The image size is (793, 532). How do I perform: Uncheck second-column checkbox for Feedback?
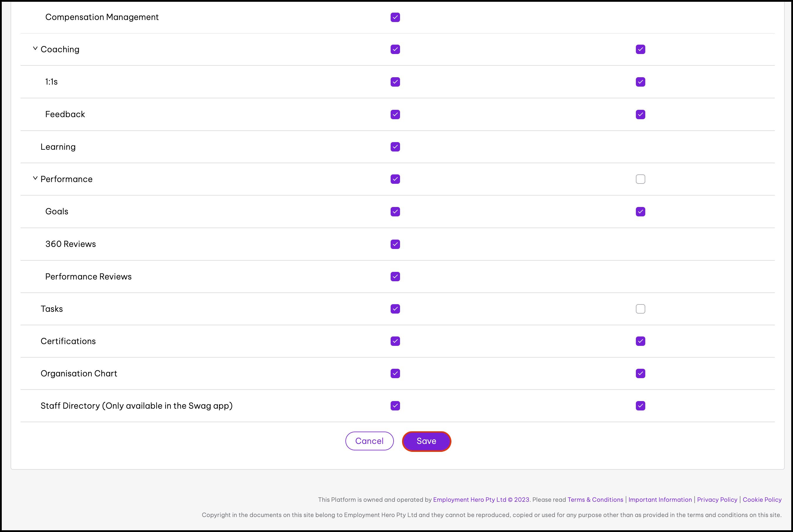(x=640, y=114)
